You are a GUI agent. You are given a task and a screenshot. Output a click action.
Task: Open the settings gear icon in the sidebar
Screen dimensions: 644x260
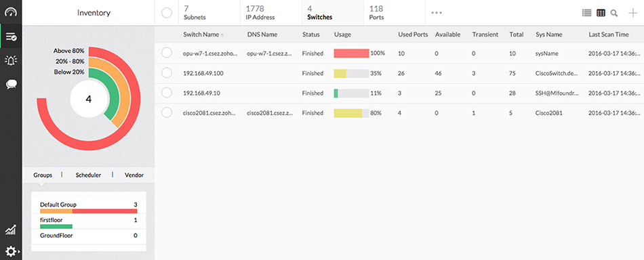click(x=10, y=251)
